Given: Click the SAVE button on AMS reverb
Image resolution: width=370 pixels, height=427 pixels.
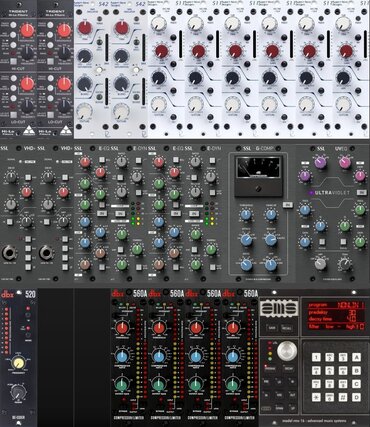Looking at the screenshot, I should point(271,328).
